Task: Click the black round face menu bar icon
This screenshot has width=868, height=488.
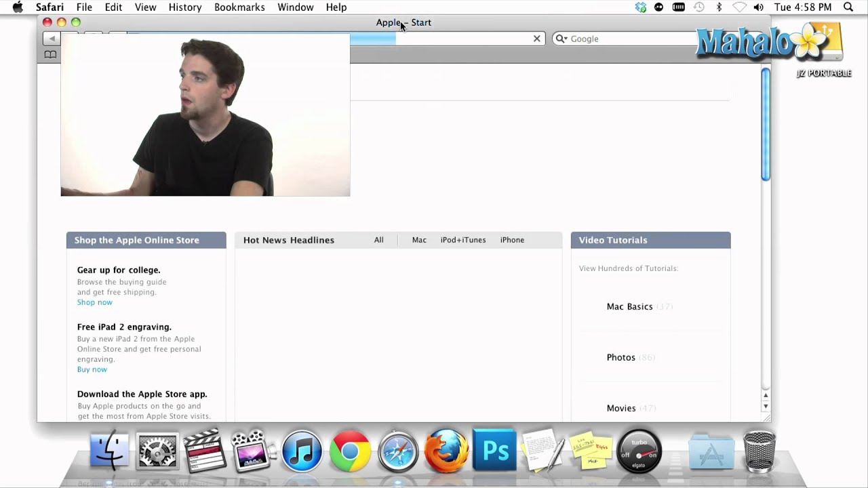Action: pyautogui.click(x=658, y=7)
